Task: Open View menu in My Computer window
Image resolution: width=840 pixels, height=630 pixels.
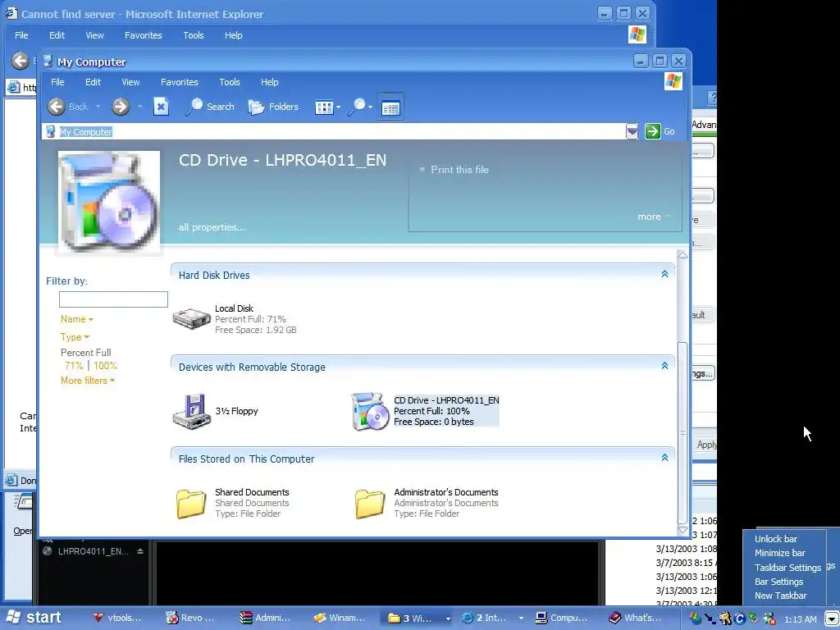Action: pos(130,82)
